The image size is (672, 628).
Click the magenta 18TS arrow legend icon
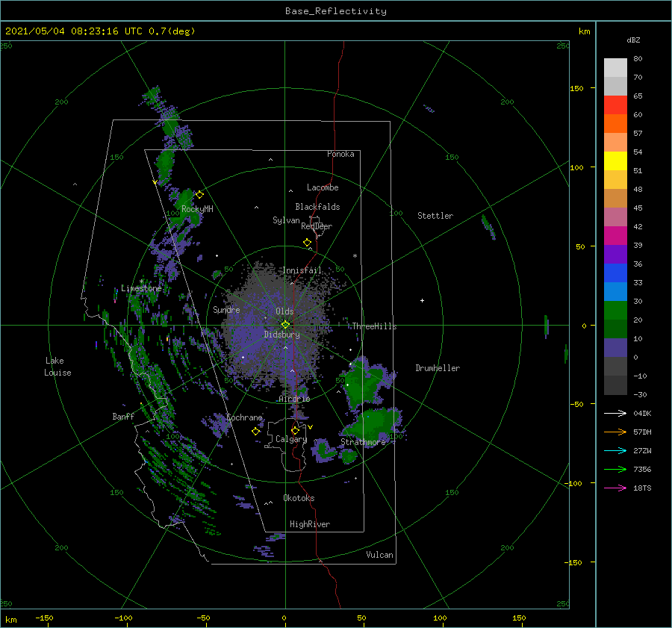coord(615,488)
